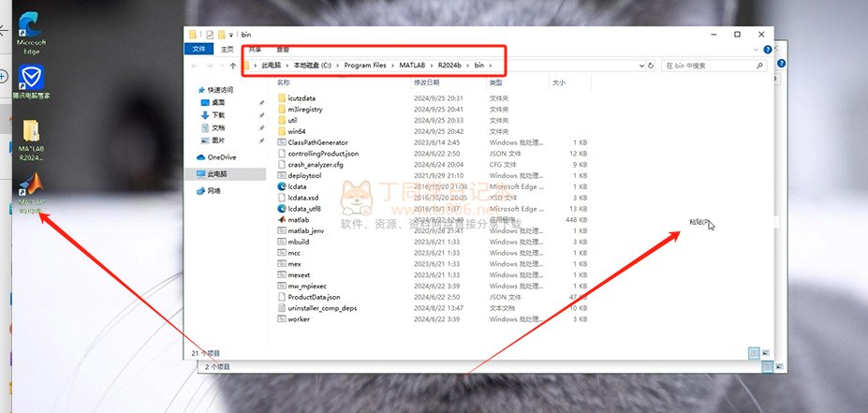This screenshot has height=413, width=868.
Task: Sort by 类型 column header
Action: pyautogui.click(x=495, y=82)
